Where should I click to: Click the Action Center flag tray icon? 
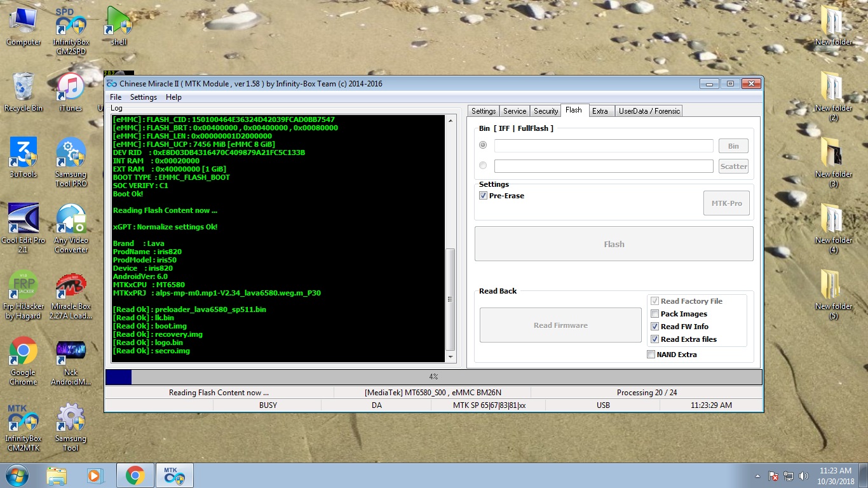coord(773,475)
